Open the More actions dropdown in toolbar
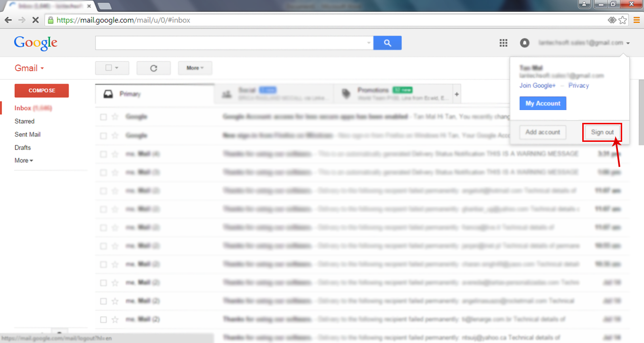 (195, 68)
